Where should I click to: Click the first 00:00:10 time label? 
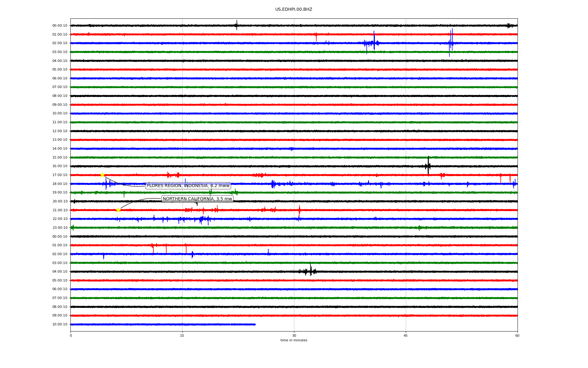[60, 26]
